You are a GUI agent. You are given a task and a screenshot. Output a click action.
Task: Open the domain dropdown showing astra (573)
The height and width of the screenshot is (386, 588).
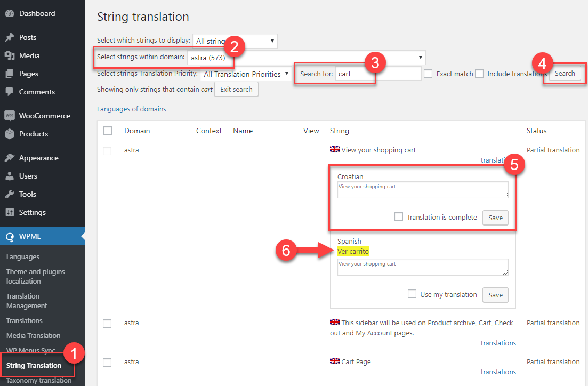click(307, 58)
